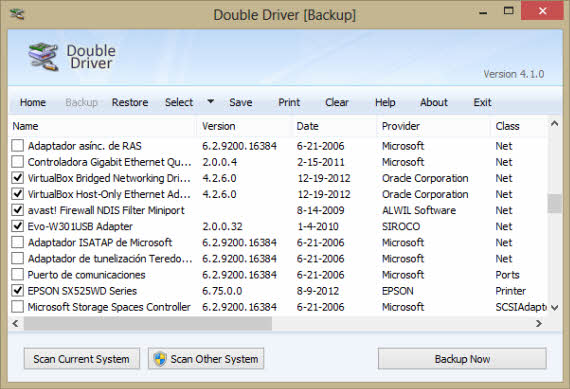Click right arrow of horizontal scrollbar
Viewport: 570px width, 389px height.
pyautogui.click(x=539, y=323)
